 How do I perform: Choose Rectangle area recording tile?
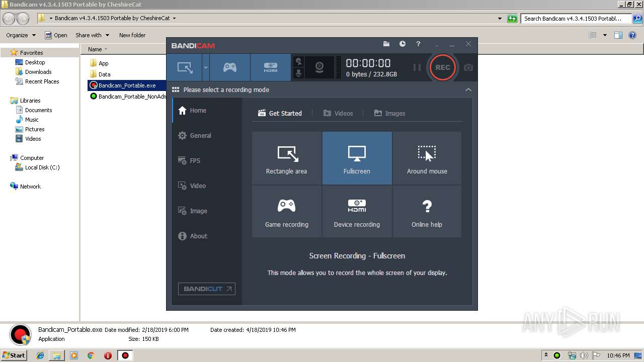(286, 158)
